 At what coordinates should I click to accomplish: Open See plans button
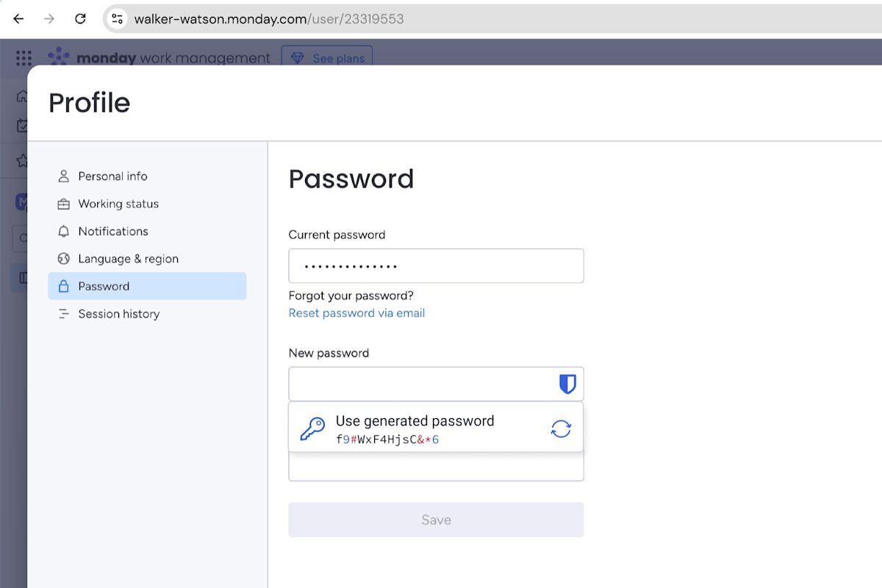(328, 58)
